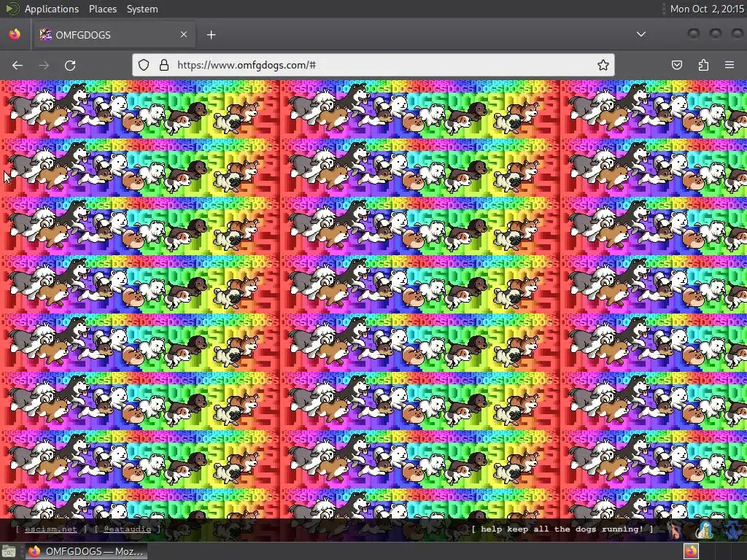Open the Places menu
747x560 pixels.
click(x=102, y=9)
